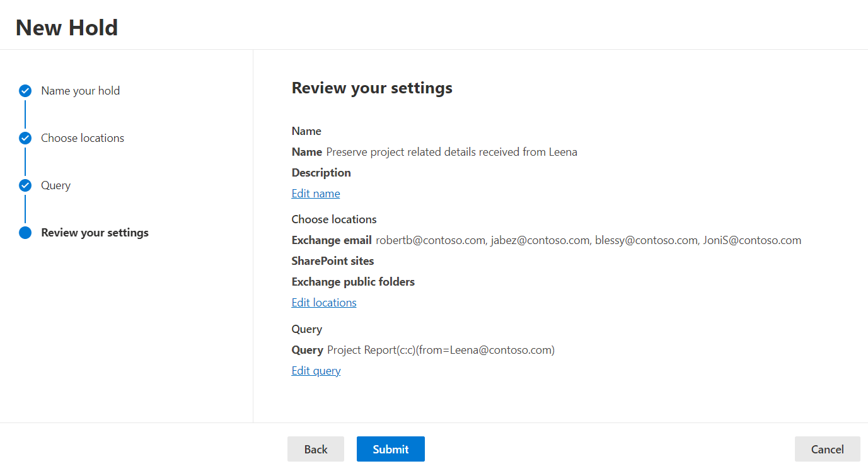Open the Name your hold wizard step
The height and width of the screenshot is (466, 868).
(80, 90)
